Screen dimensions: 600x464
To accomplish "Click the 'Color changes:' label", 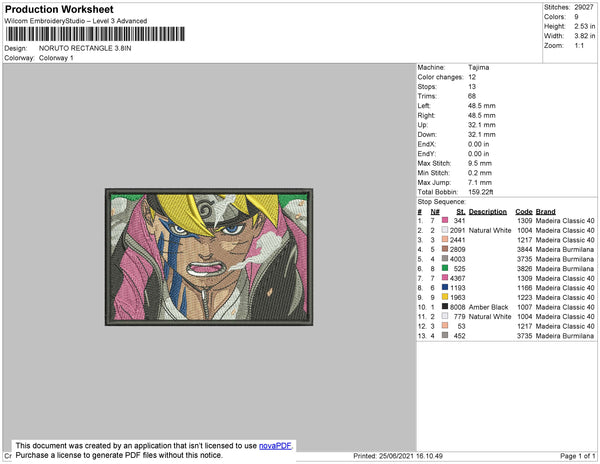I will (440, 77).
